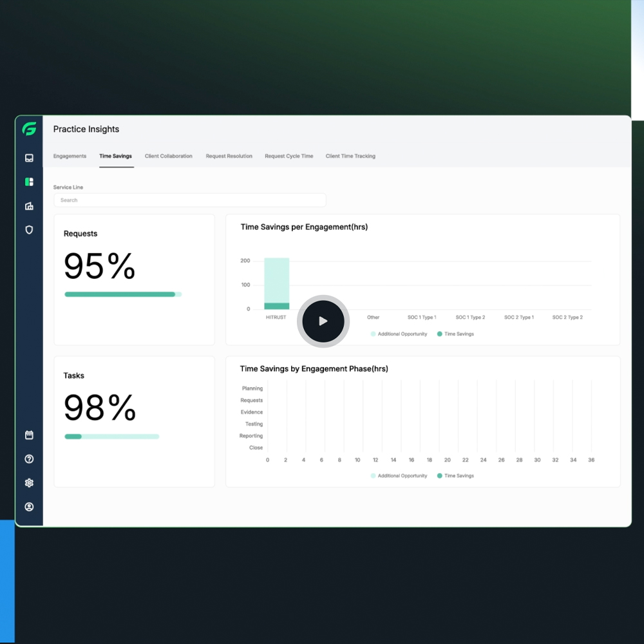644x644 pixels.
Task: Click the Close phase label
Action: 256,448
